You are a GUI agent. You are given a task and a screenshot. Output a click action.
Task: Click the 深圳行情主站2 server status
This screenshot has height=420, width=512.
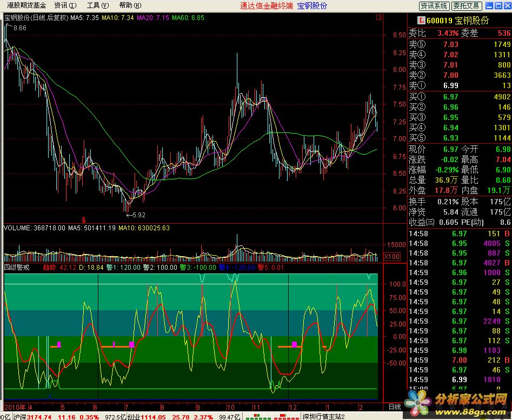(324, 417)
